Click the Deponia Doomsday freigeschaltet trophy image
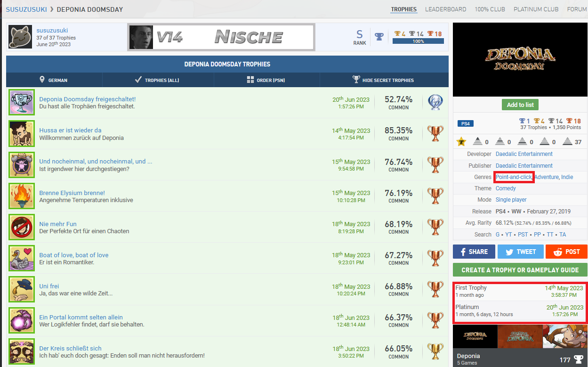This screenshot has width=588, height=367. tap(22, 102)
